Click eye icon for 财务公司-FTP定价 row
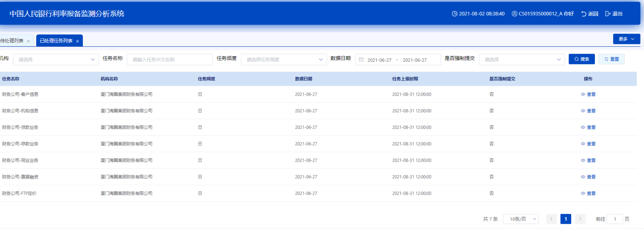The image size is (644, 229). 583,194
